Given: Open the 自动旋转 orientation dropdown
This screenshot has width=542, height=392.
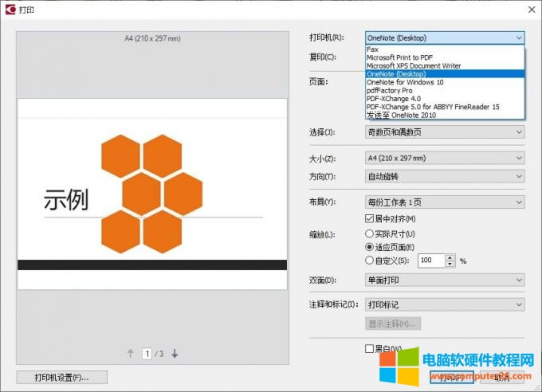Looking at the screenshot, I should [x=444, y=176].
